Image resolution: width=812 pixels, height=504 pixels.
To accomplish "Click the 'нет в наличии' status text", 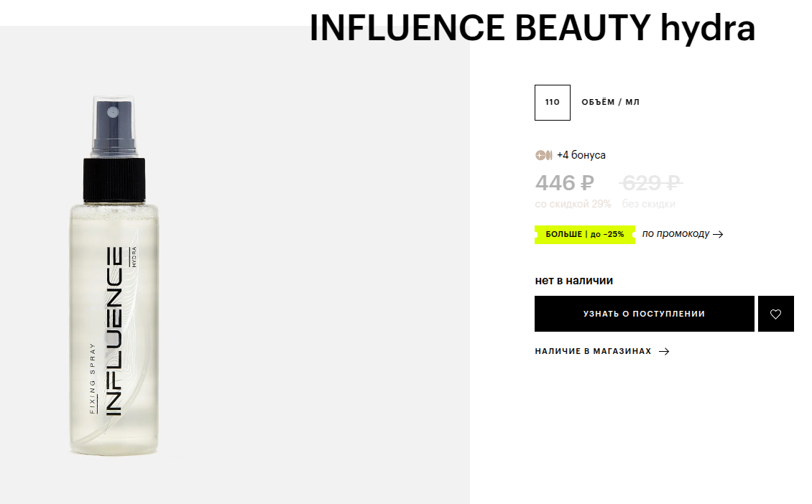I will point(573,281).
